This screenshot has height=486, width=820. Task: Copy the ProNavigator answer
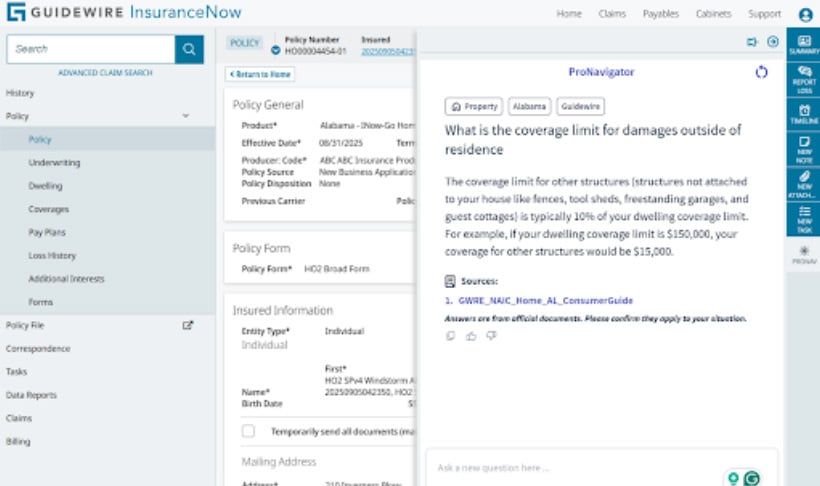450,336
